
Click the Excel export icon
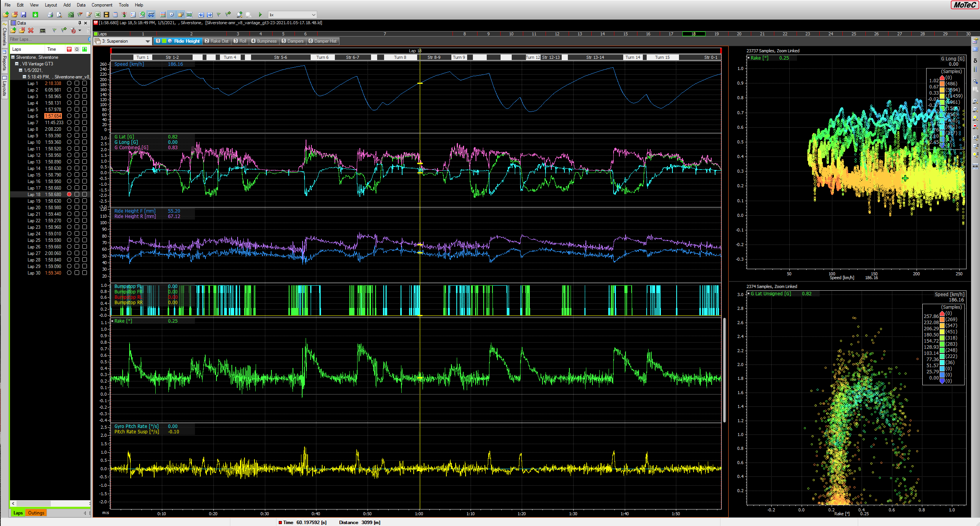click(x=98, y=15)
